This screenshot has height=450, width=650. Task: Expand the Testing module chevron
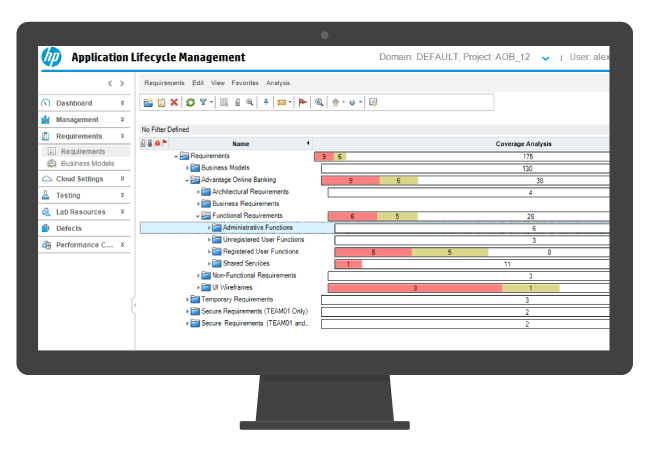(x=122, y=195)
